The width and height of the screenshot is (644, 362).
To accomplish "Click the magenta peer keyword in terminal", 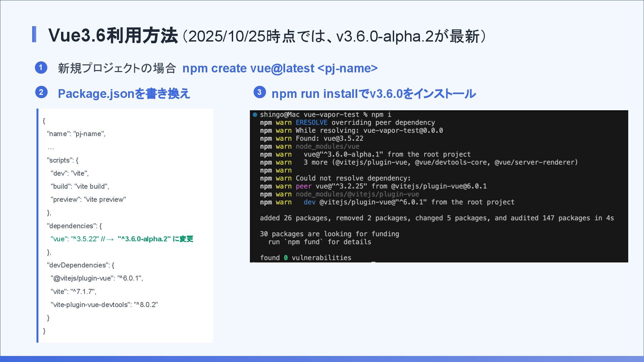I will tap(303, 186).
